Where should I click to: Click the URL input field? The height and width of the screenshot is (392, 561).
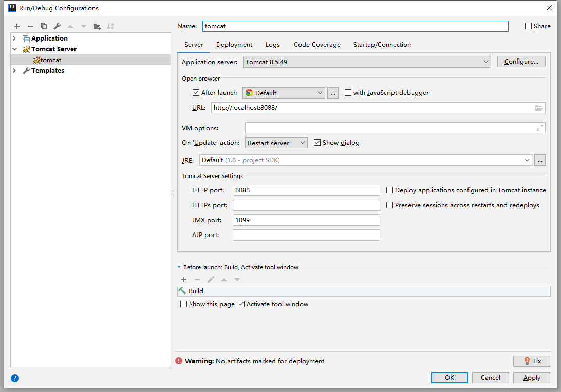coord(378,108)
